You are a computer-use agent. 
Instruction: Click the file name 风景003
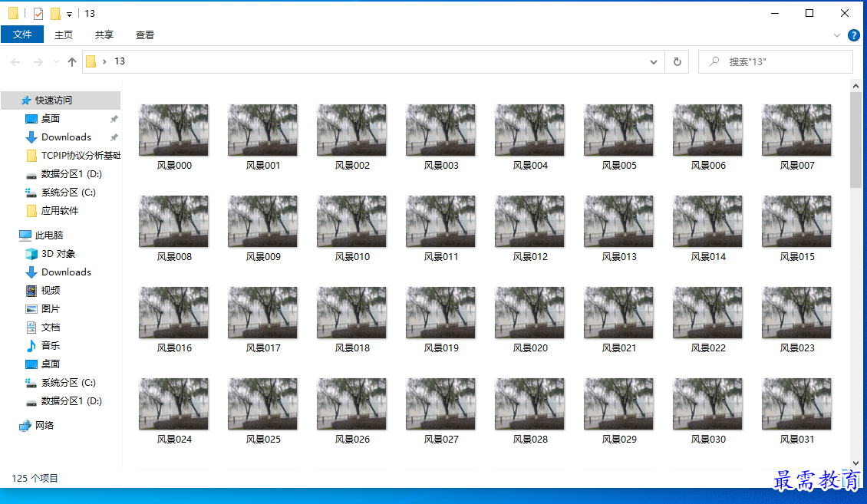441,165
